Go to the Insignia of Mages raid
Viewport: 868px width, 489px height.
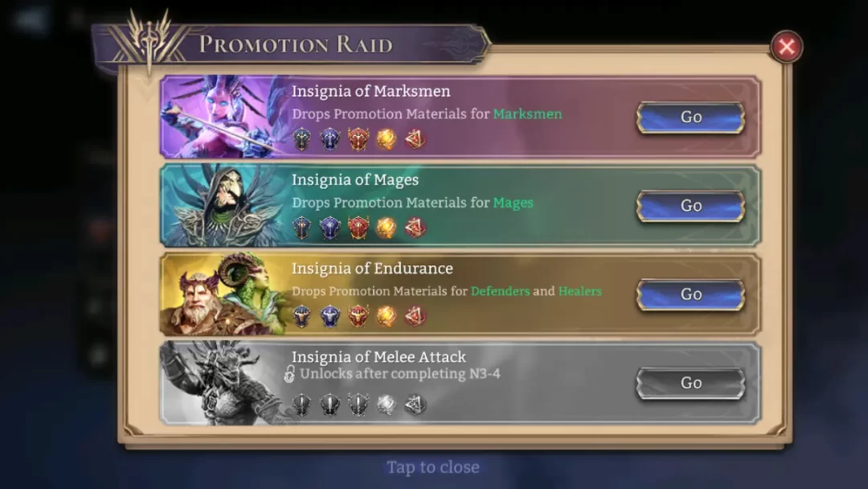[x=691, y=206]
